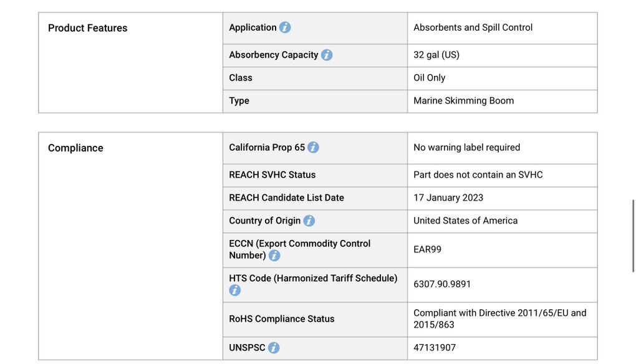This screenshot has height=364, width=636.
Task: Open the HTS Code info icon
Action: (x=235, y=290)
